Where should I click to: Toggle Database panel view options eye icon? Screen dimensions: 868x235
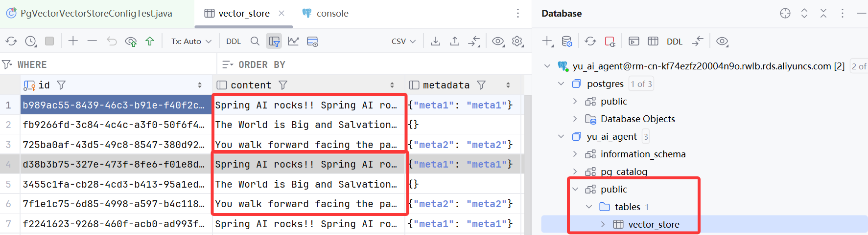722,42
